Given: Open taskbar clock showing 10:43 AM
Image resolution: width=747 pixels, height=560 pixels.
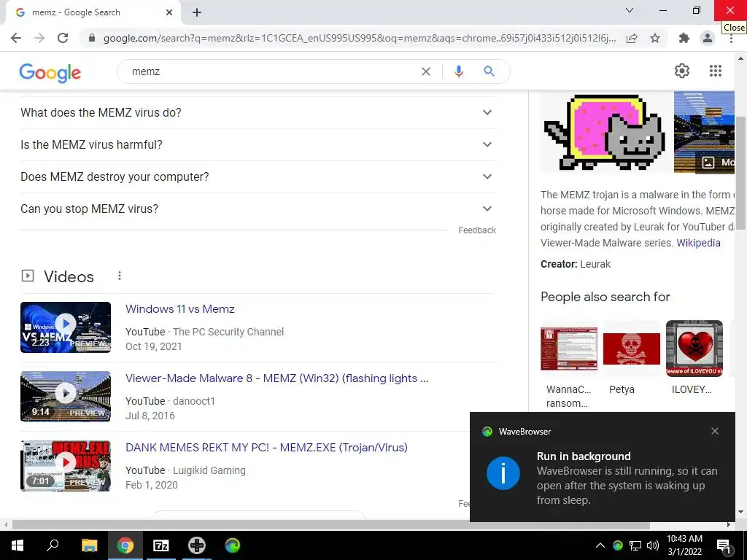Looking at the screenshot, I should (684, 545).
